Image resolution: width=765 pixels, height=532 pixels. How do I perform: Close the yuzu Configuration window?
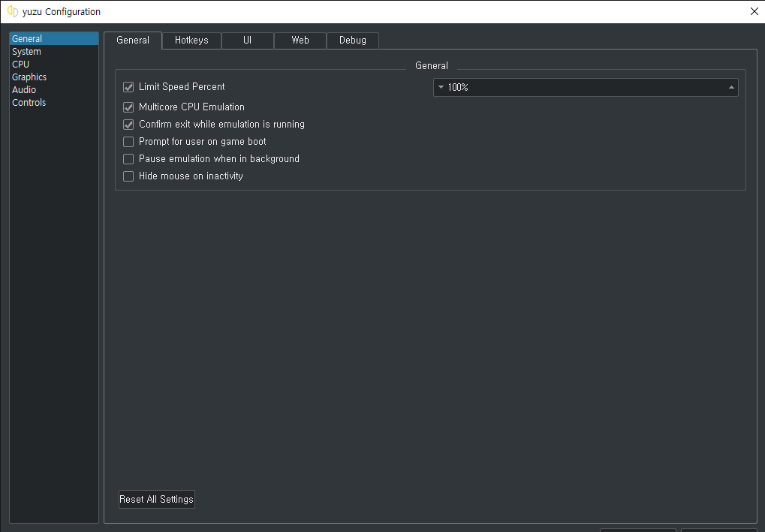click(754, 11)
